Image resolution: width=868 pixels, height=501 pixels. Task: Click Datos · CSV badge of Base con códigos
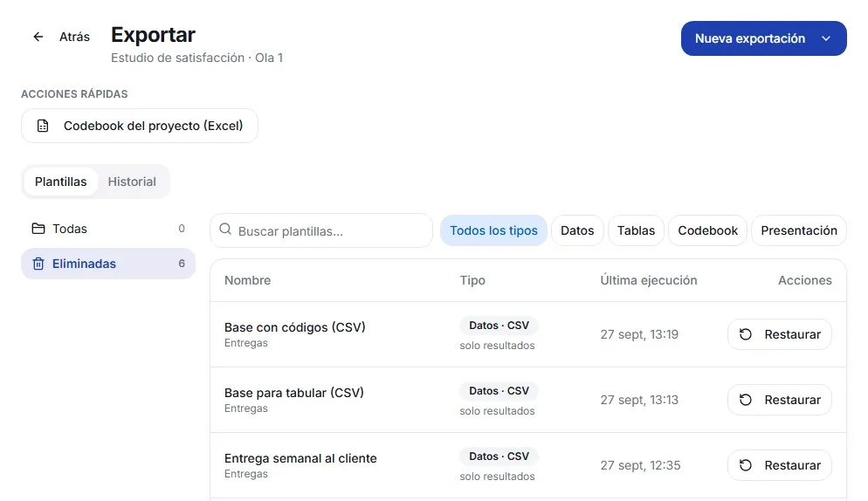[x=499, y=326]
